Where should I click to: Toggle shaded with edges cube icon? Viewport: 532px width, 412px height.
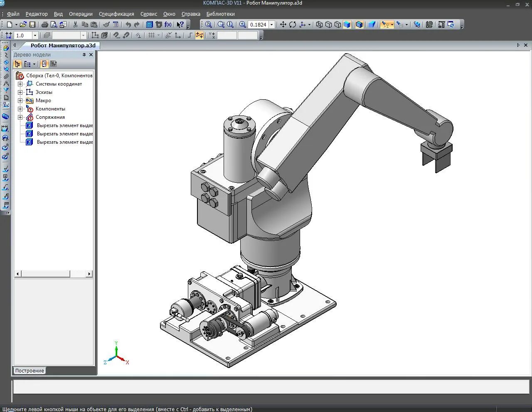pyautogui.click(x=360, y=25)
